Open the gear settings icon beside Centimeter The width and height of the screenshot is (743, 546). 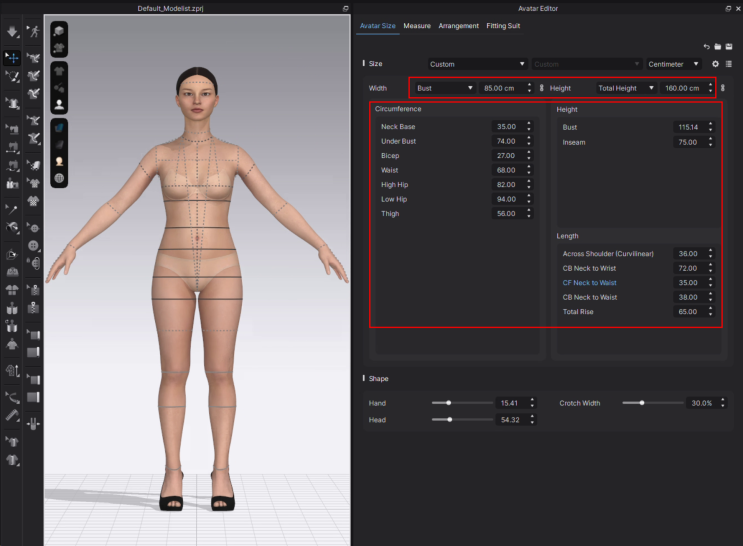pyautogui.click(x=715, y=64)
